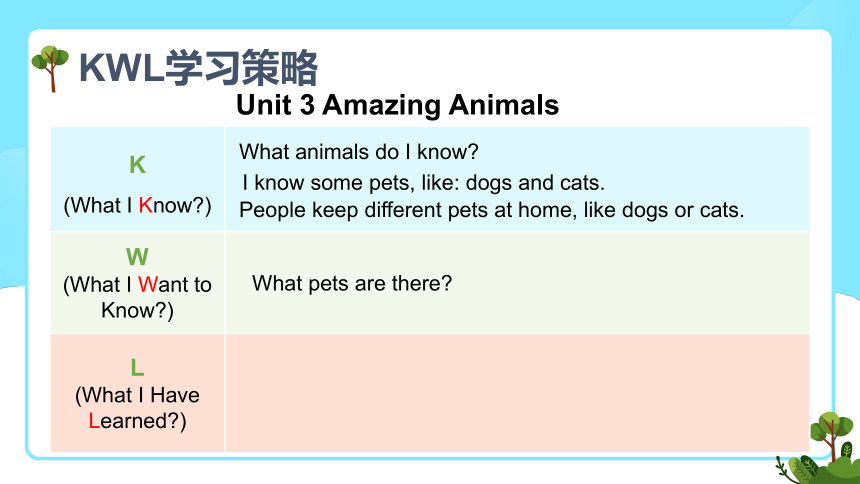Click the tree icon beside KWL title

click(x=50, y=68)
